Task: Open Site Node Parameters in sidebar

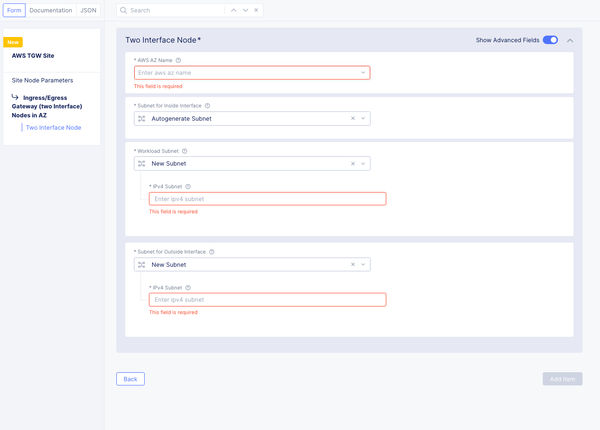Action: [42, 80]
